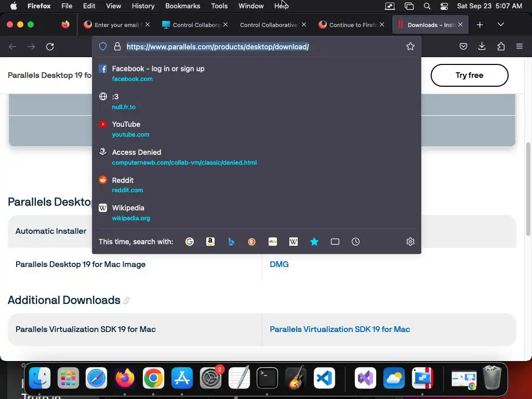The image size is (532, 399).
Task: Search with Google from the one-off icons
Action: click(190, 242)
